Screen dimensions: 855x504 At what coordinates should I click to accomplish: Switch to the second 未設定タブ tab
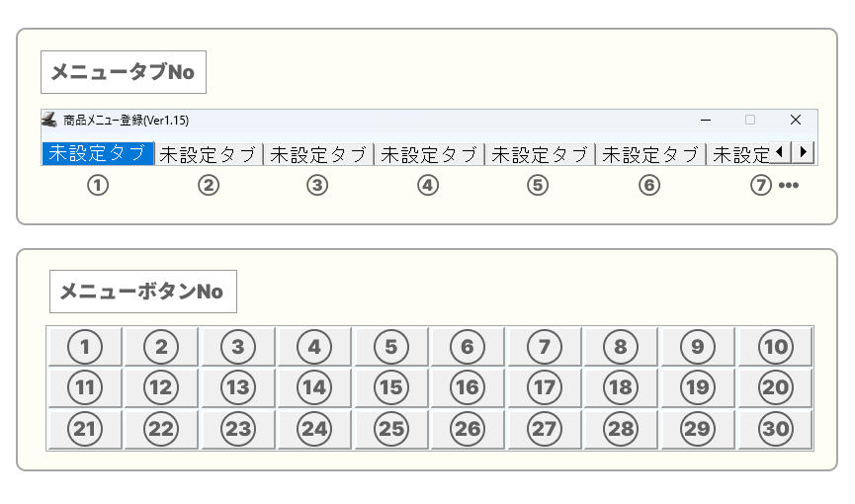pyautogui.click(x=209, y=154)
